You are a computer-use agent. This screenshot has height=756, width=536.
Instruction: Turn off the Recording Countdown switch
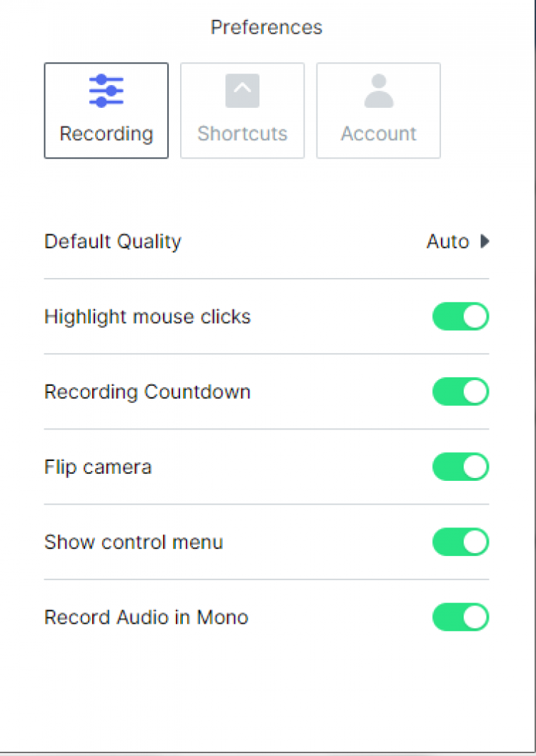460,392
